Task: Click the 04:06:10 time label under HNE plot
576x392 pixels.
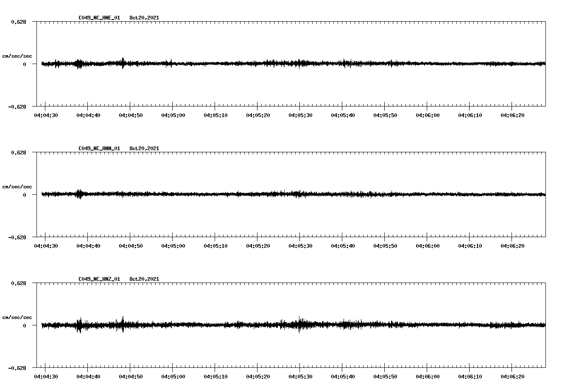Action: click(x=470, y=115)
